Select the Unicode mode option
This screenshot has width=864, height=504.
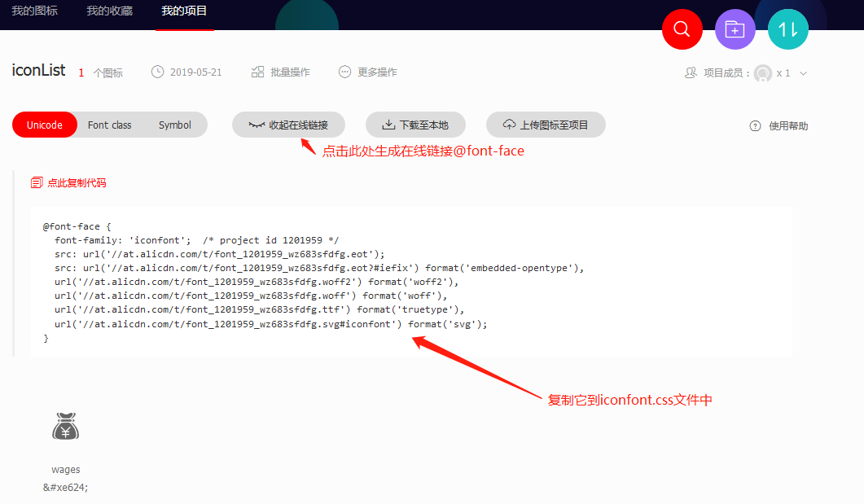pos(44,125)
